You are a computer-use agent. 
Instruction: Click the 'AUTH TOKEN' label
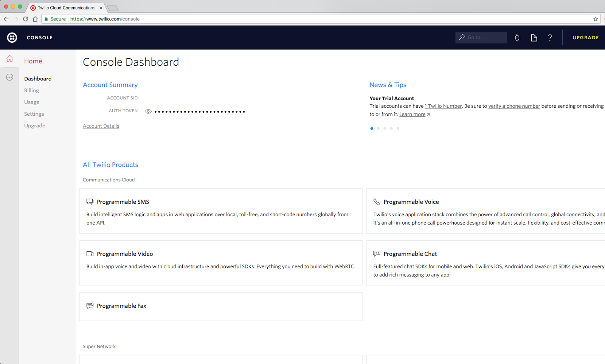coord(123,111)
